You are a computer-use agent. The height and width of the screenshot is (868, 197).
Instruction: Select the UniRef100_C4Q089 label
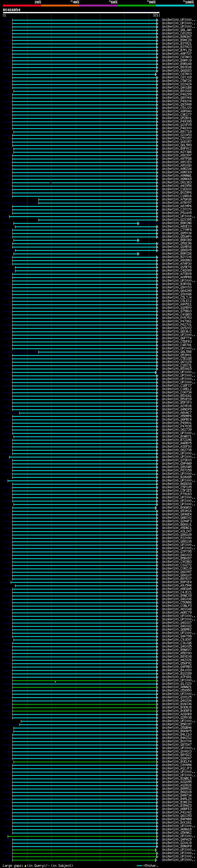click(177, 271)
